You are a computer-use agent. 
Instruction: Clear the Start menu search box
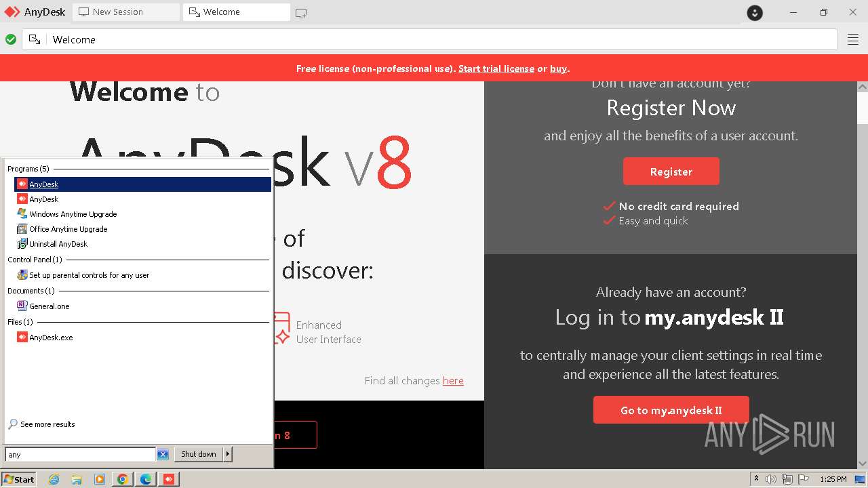point(163,454)
